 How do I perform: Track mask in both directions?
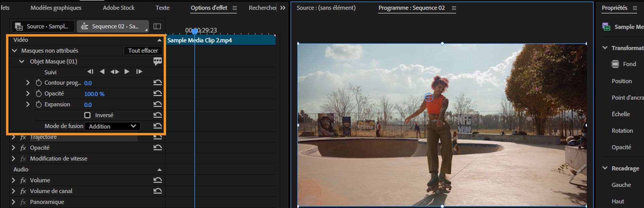click(x=115, y=72)
